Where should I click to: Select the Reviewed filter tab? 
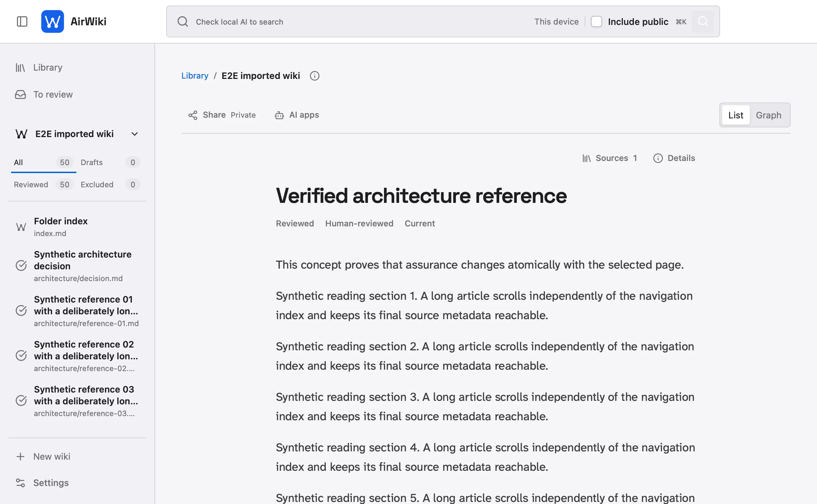click(44, 184)
